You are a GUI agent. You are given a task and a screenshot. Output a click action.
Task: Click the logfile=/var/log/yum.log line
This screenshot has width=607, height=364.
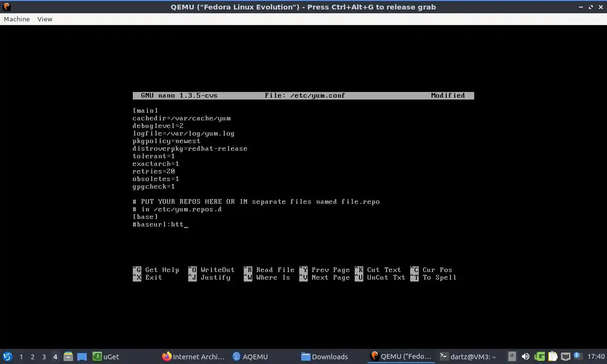(184, 133)
